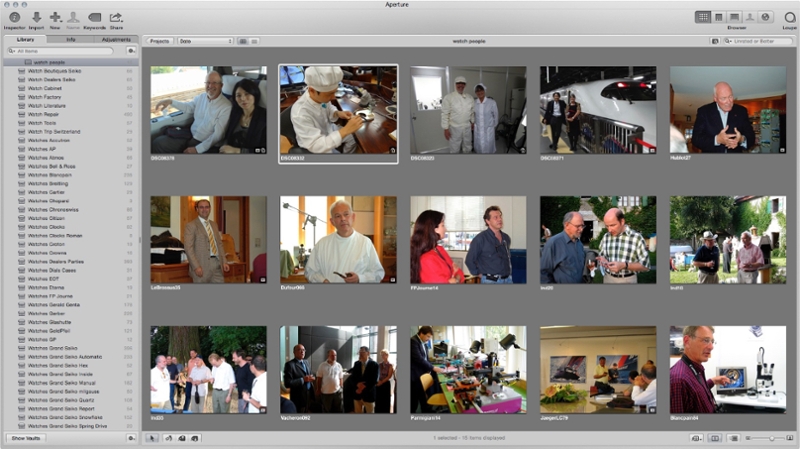Open the Inspector from the toolbar

(14, 17)
